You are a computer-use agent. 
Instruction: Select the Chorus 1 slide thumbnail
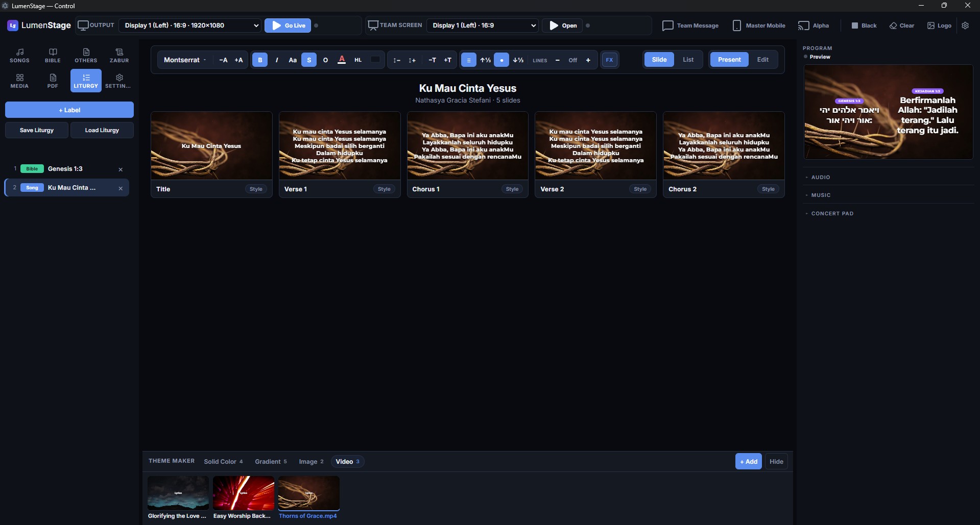[468, 145]
